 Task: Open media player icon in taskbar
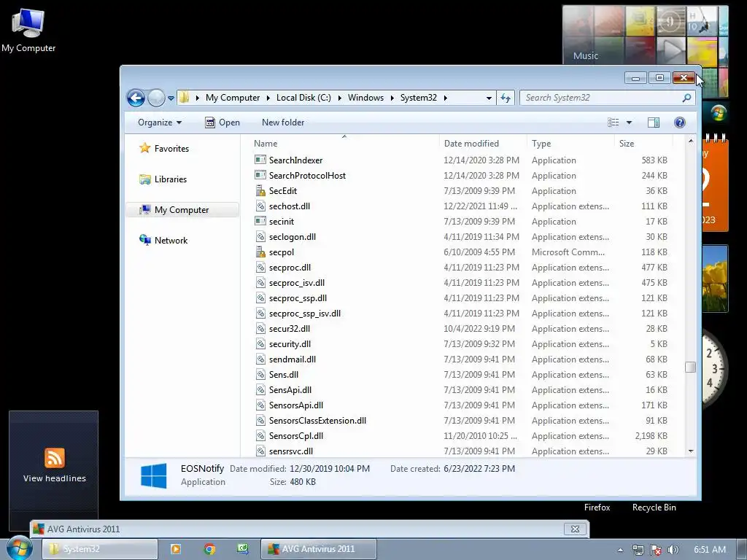(176, 549)
